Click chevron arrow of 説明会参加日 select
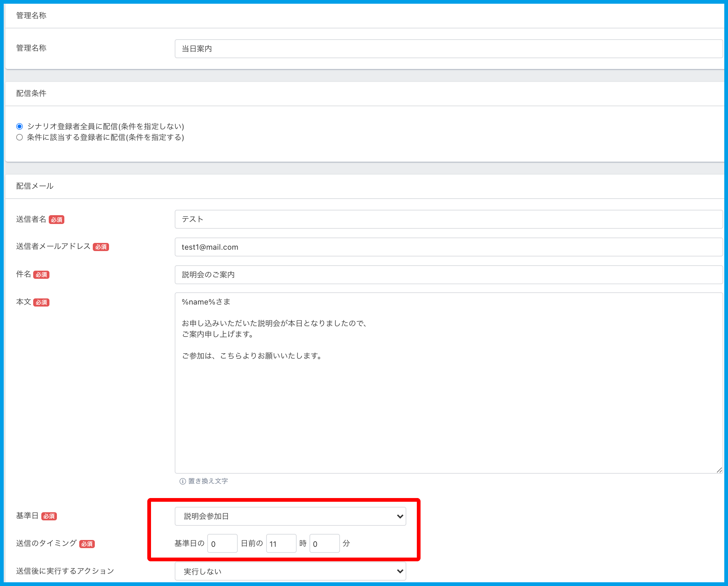The width and height of the screenshot is (728, 586). coord(400,516)
